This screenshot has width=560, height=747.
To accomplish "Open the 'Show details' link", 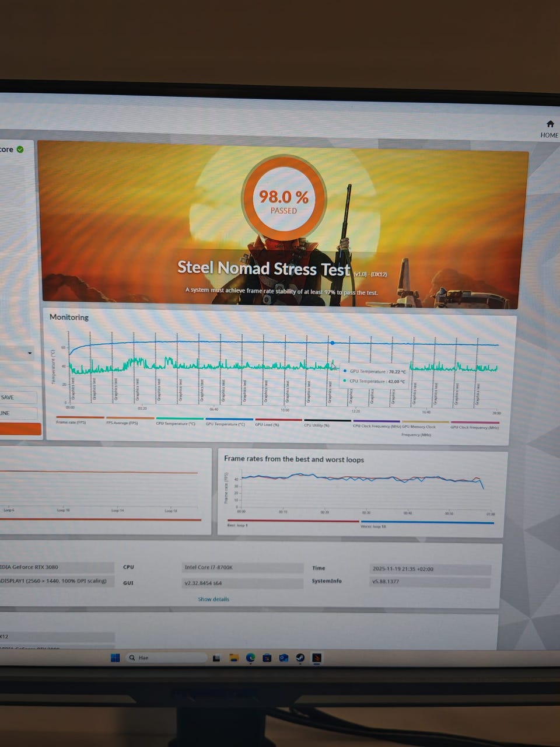I will (213, 599).
